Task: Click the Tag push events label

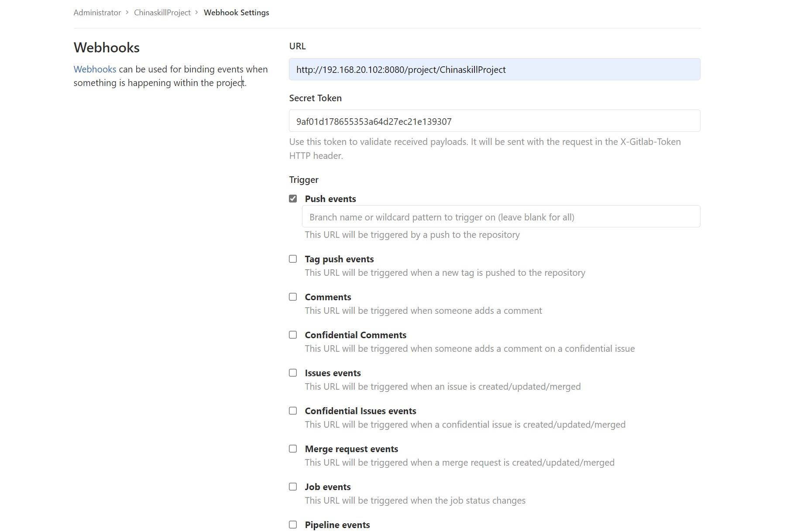Action: [339, 259]
